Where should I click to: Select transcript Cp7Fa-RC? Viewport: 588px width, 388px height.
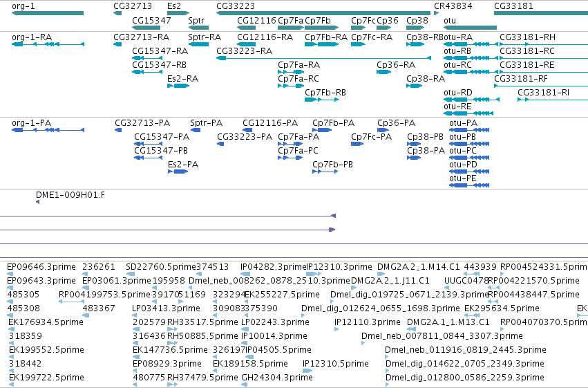point(291,86)
